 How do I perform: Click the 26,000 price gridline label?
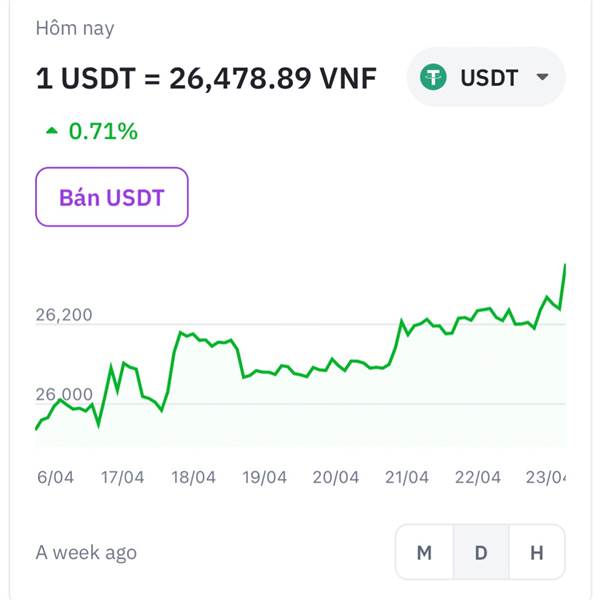[x=64, y=394]
